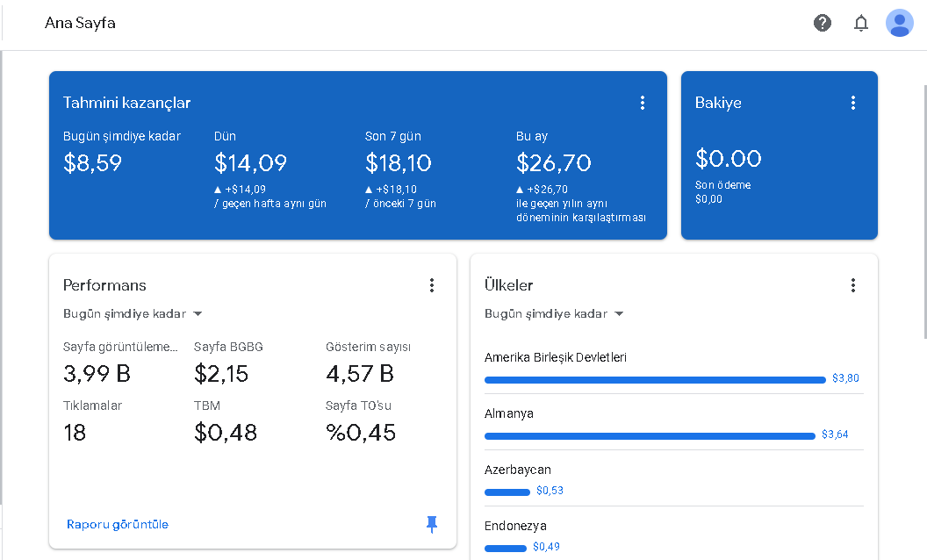Screen dimensions: 927x560
Task: Open Performans card three-dot menu
Action: point(432,285)
